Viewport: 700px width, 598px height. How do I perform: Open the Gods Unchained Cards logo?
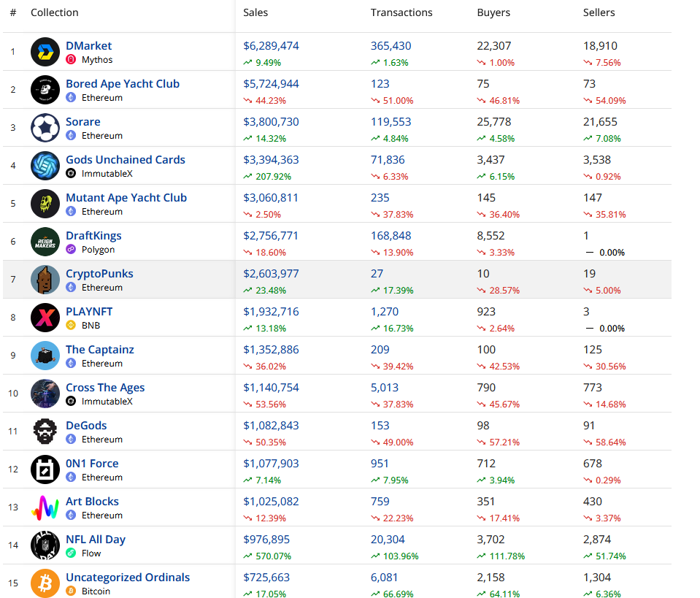(45, 166)
